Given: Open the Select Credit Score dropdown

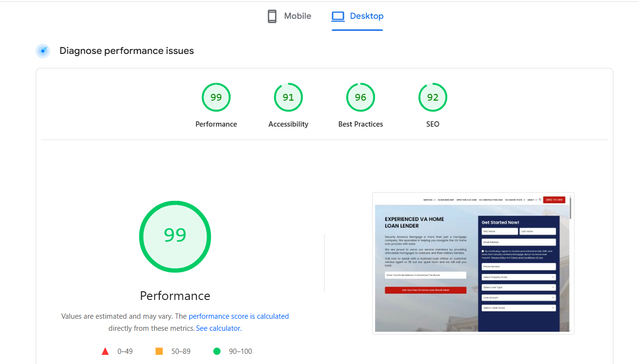Looking at the screenshot, I should click(519, 307).
